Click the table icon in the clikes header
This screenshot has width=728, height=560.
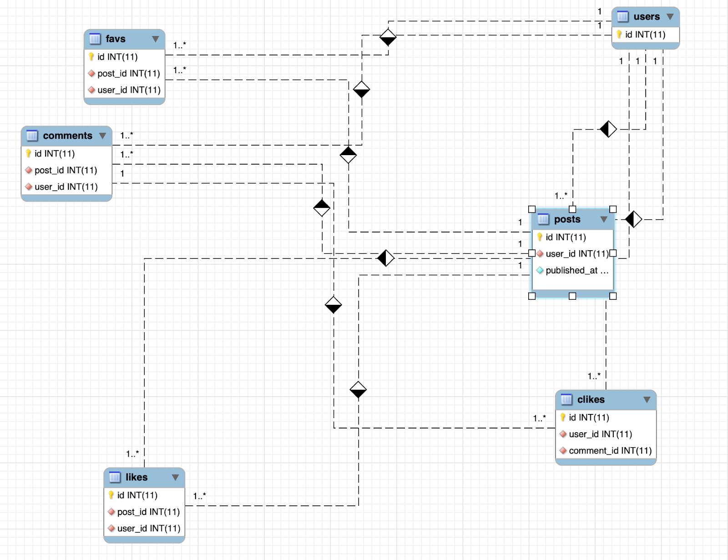(566, 399)
